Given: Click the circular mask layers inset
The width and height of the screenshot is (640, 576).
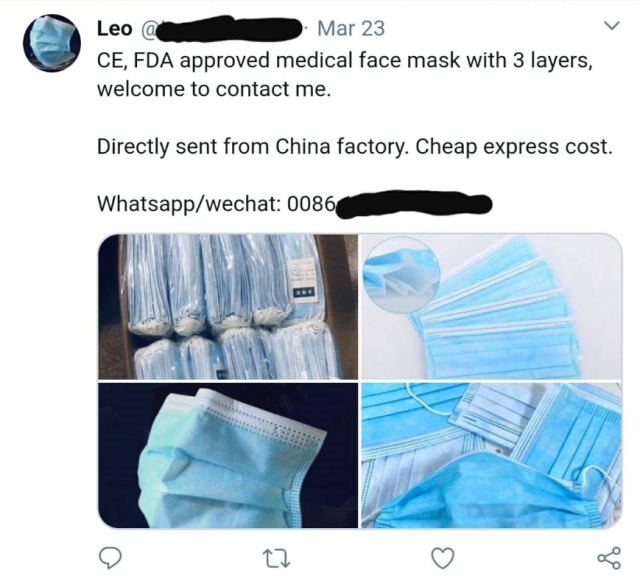Looking at the screenshot, I should (x=402, y=275).
